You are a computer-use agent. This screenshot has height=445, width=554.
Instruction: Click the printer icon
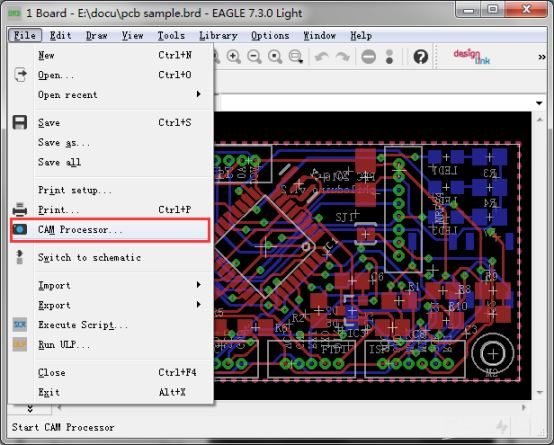click(20, 209)
